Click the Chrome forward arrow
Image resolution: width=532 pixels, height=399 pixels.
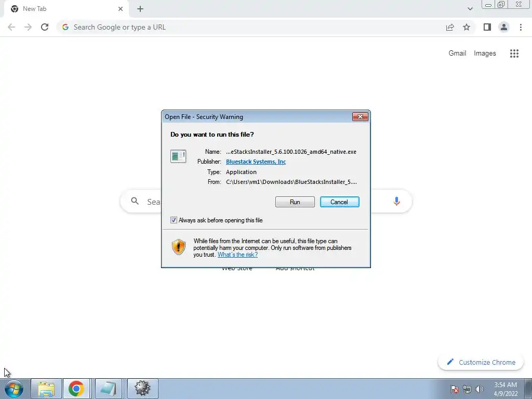tap(28, 27)
